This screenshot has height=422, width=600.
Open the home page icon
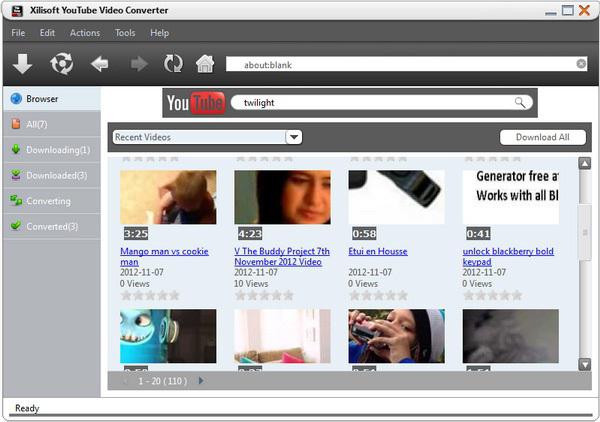pos(205,64)
